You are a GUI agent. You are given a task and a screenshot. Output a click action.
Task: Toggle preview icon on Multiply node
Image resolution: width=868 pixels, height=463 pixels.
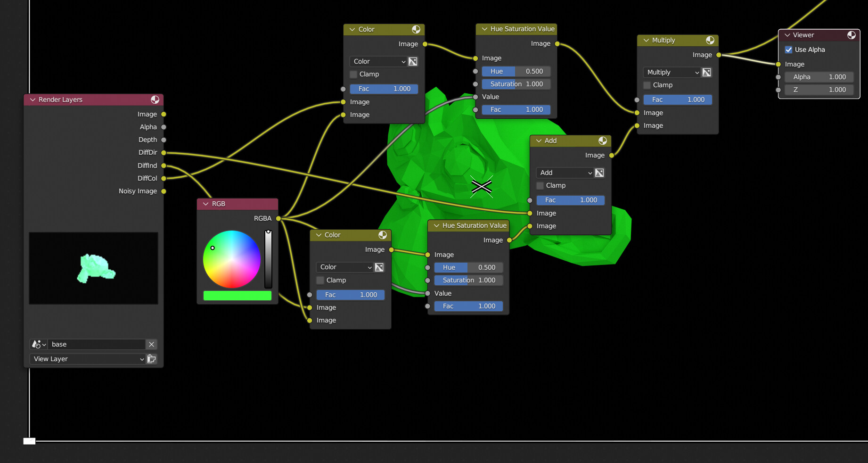pos(710,40)
